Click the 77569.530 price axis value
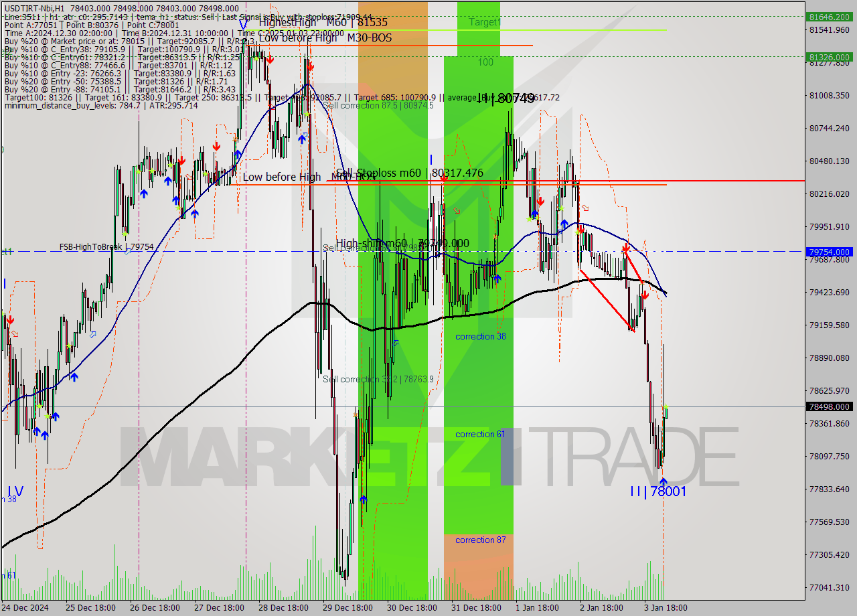Viewport: 857px width, 616px height. (x=830, y=522)
